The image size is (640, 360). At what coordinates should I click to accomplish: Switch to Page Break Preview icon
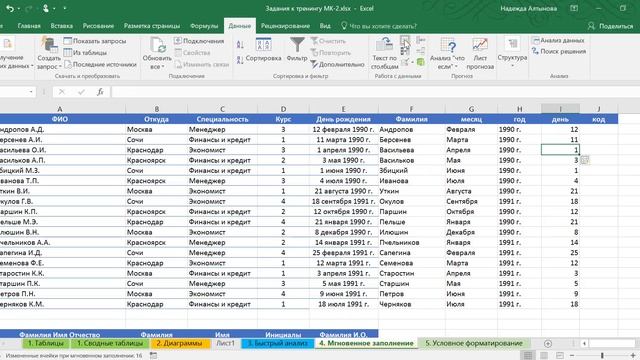[560, 356]
